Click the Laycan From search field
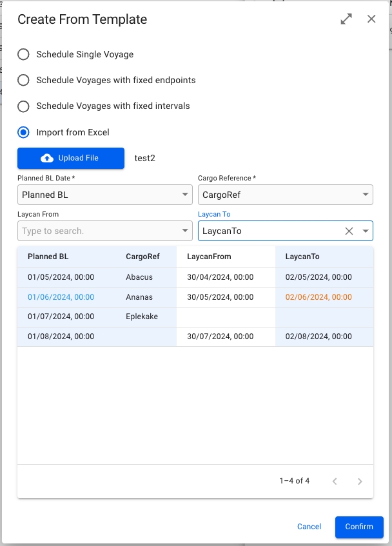 point(97,231)
